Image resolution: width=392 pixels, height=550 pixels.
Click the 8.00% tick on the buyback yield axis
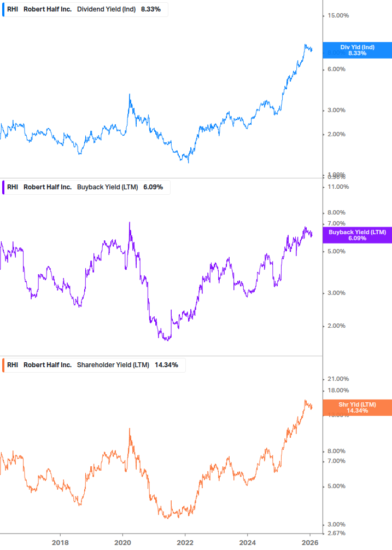(336, 212)
